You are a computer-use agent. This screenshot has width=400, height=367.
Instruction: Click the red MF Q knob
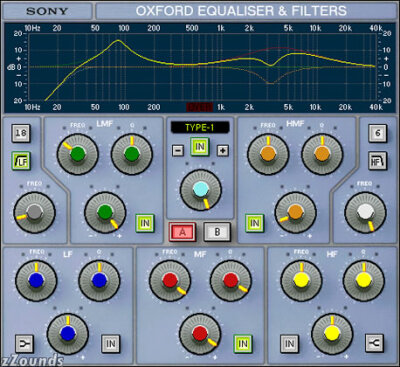coord(231,281)
